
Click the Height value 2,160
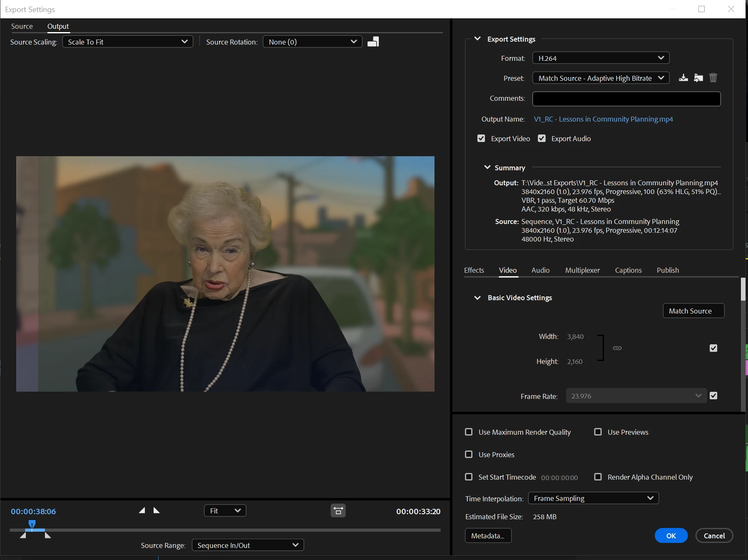point(575,361)
